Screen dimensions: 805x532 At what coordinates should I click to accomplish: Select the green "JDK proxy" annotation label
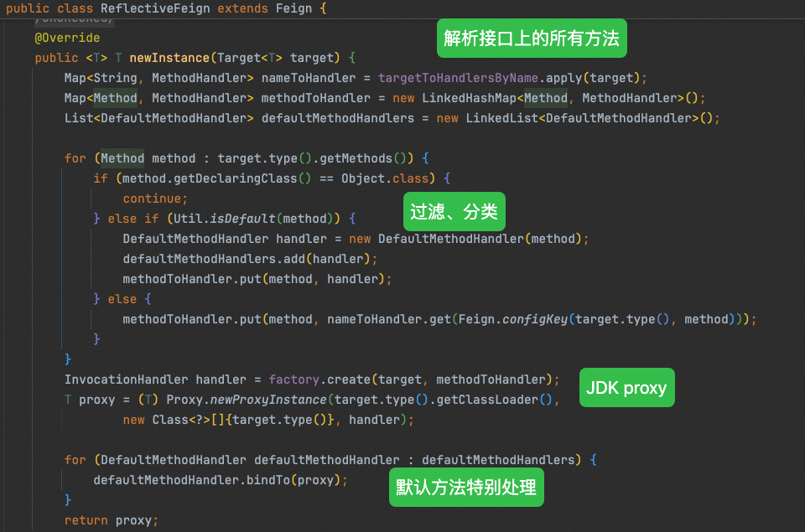tap(626, 387)
